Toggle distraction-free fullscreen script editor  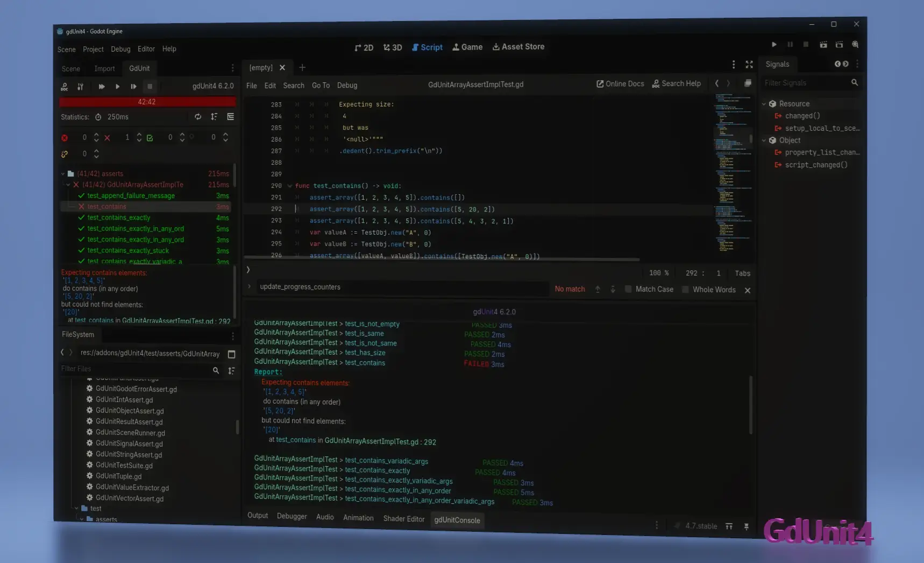tap(749, 65)
